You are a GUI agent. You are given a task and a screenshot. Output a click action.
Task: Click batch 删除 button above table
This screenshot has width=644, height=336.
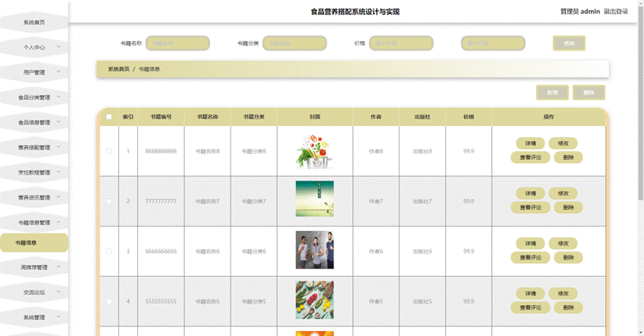point(588,92)
